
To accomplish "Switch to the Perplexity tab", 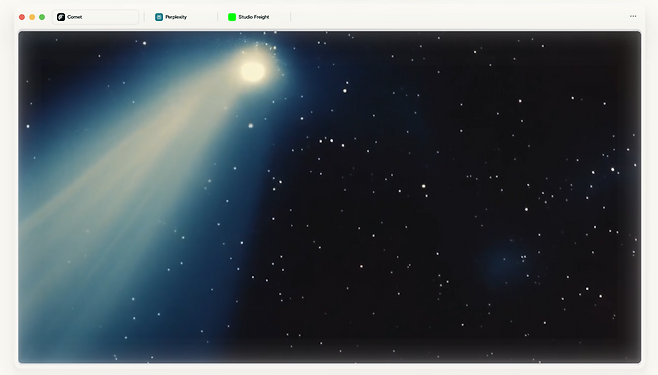I will point(181,17).
